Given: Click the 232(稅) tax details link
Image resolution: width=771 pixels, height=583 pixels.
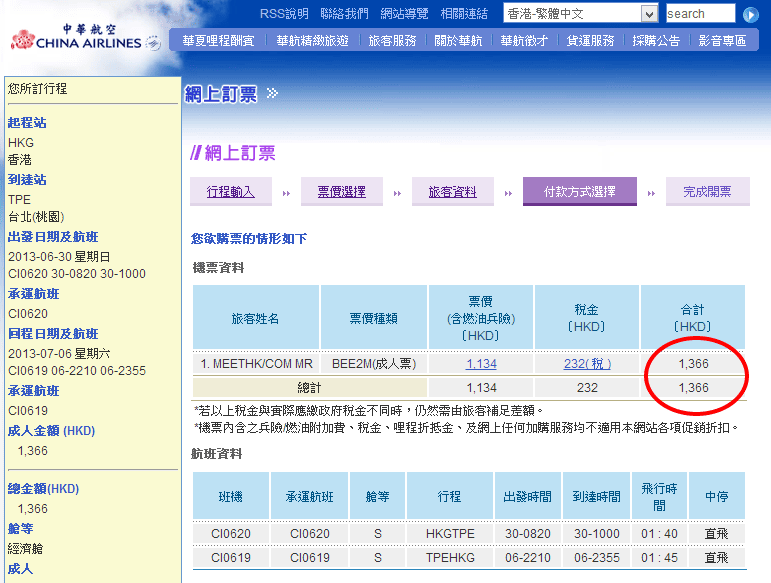Looking at the screenshot, I should point(587,364).
